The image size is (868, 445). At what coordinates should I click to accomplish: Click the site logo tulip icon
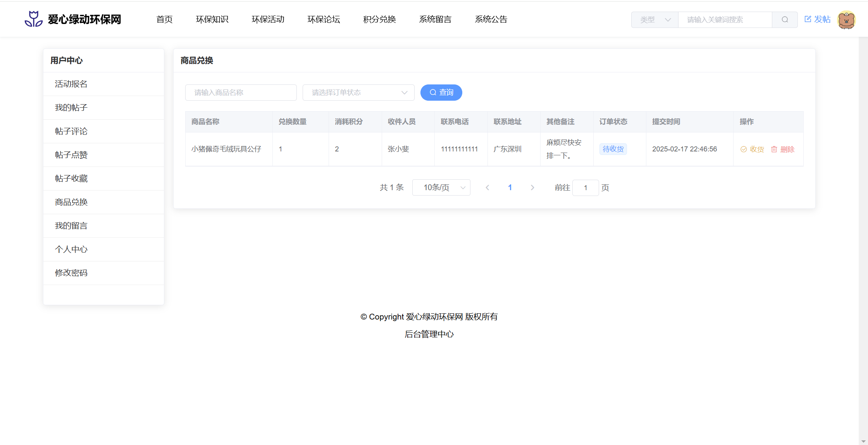[34, 19]
